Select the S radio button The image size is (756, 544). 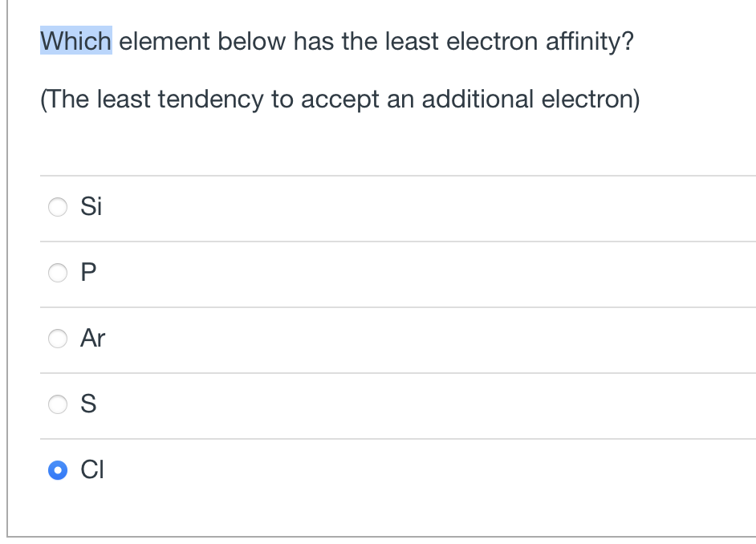point(57,404)
